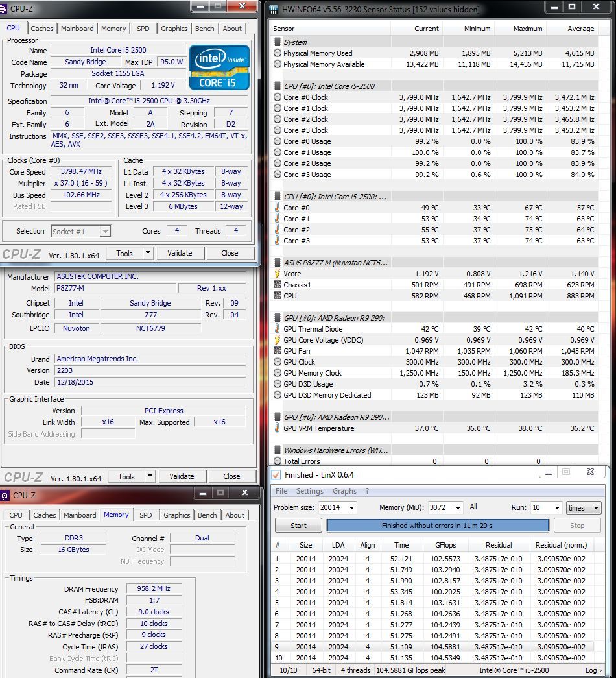Click fan icon beside GPU Fan row
The height and width of the screenshot is (678, 616).
click(278, 350)
